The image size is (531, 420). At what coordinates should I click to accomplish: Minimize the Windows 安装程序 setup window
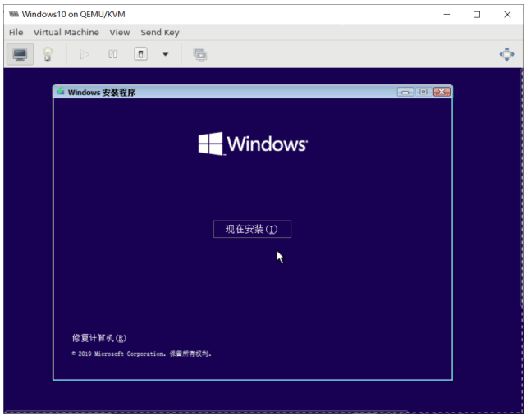coord(405,92)
